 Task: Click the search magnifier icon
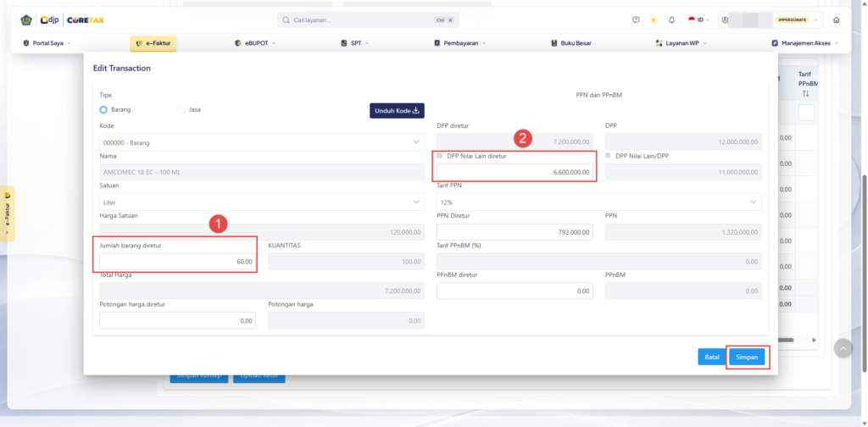[x=287, y=20]
